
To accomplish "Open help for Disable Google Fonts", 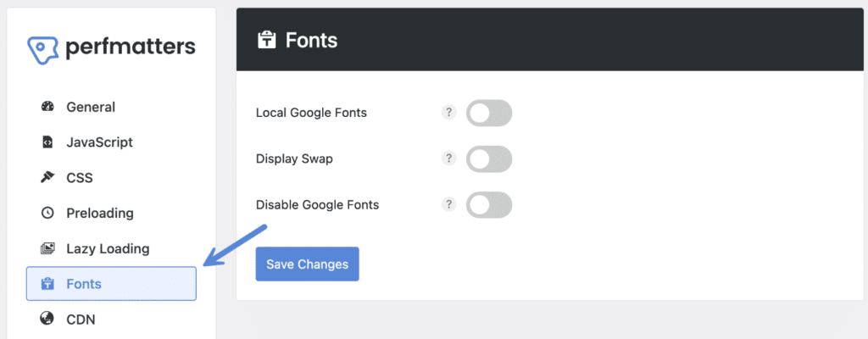I will click(448, 204).
